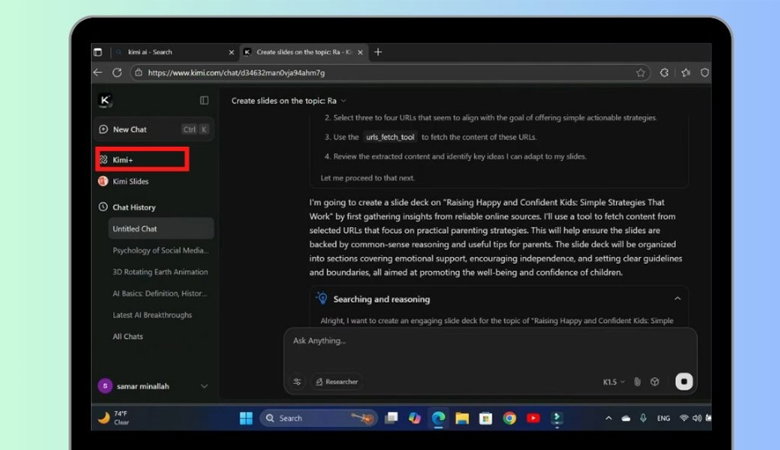
Task: Open Task View on the taskbar
Action: [x=391, y=418]
